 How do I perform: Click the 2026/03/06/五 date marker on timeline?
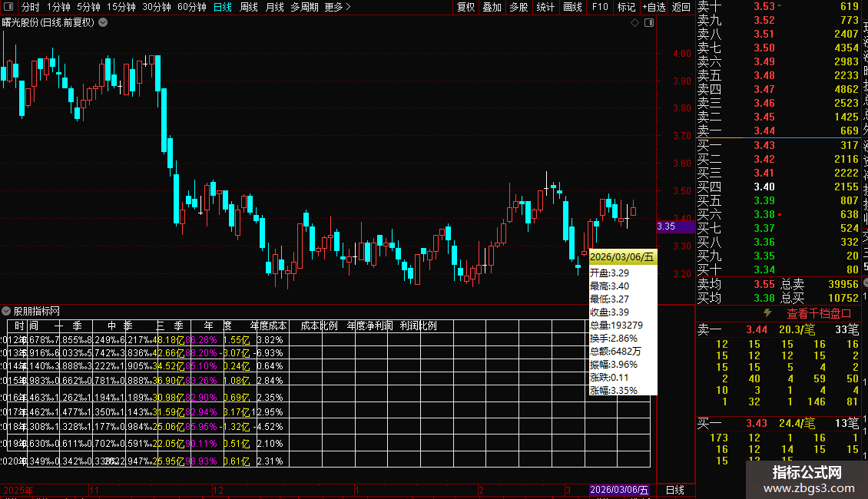pyautogui.click(x=619, y=490)
